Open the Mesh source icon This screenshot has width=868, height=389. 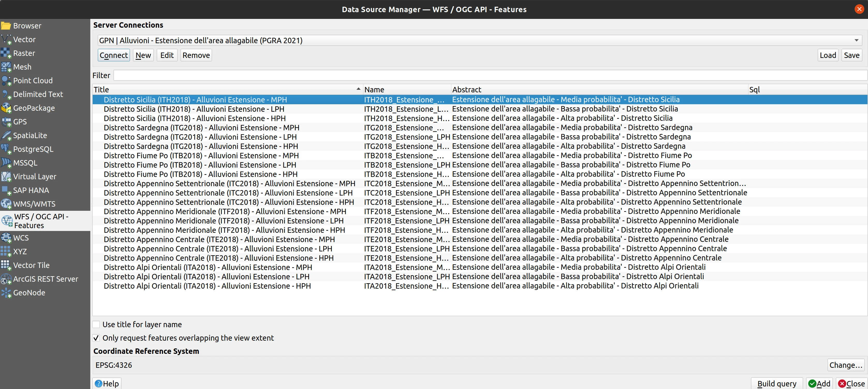(6, 67)
